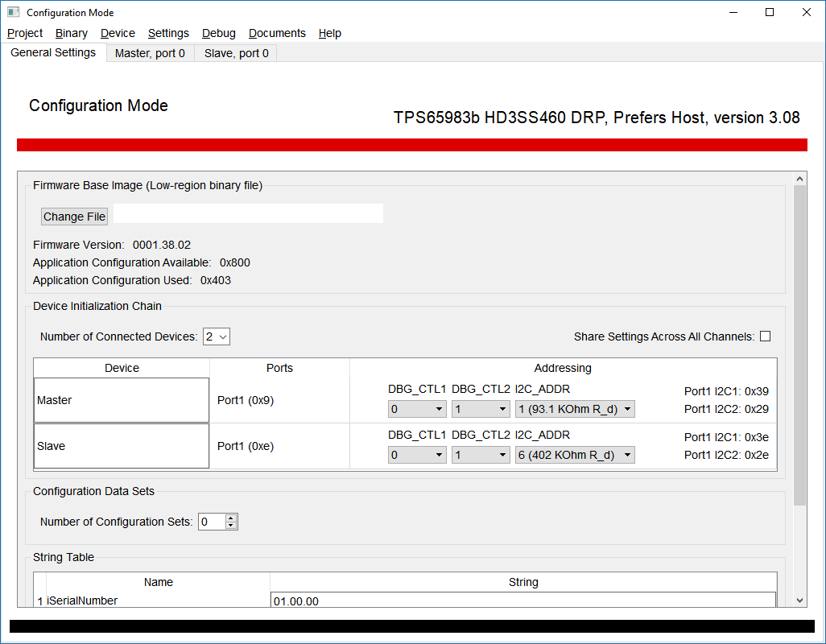
Task: Open Slave I2C_ADDR dropdown
Action: pyautogui.click(x=575, y=455)
